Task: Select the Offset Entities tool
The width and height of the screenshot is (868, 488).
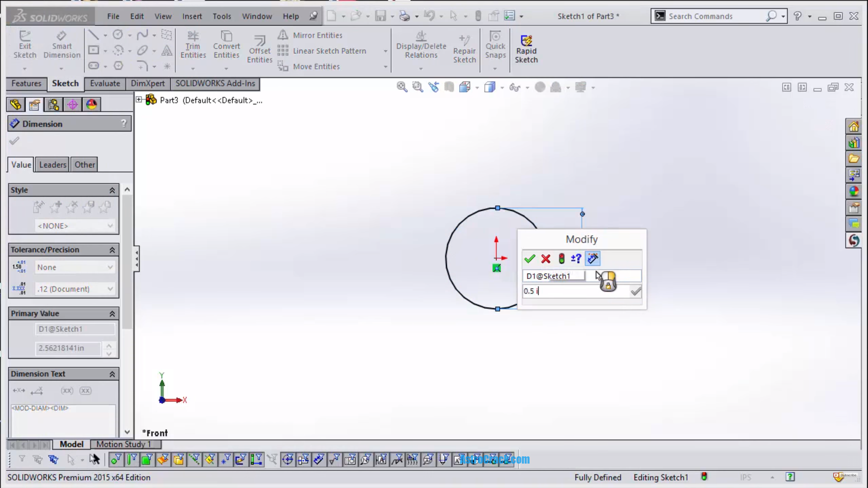Action: point(259,47)
